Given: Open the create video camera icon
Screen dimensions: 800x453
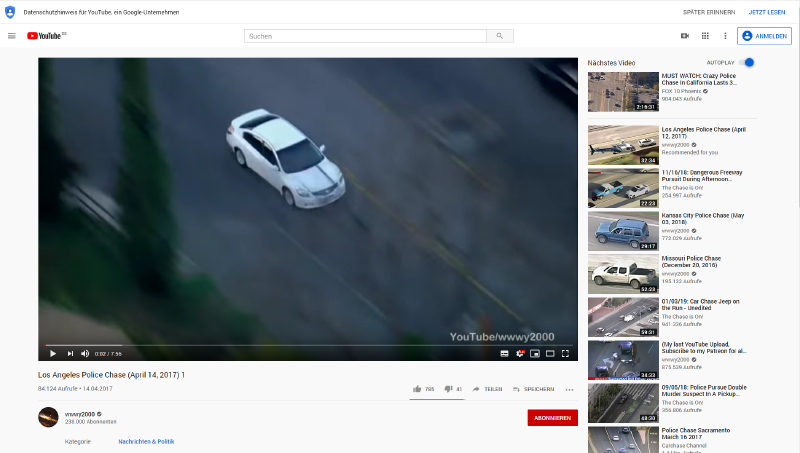Looking at the screenshot, I should [x=685, y=36].
